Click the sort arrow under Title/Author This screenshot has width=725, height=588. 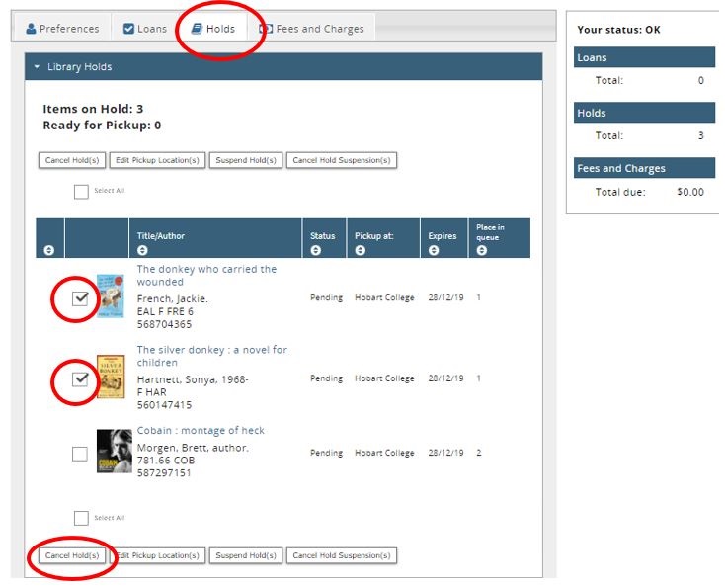143,251
